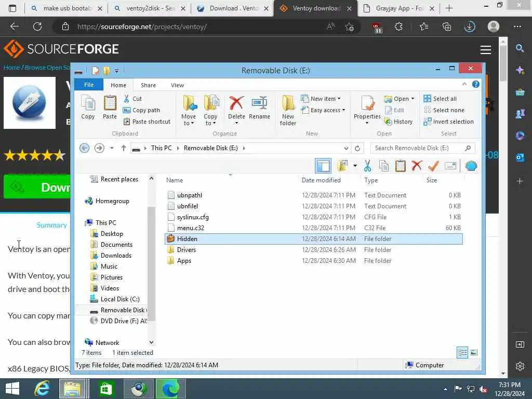Screen dimensions: 532x399
Task: Click History in the Open group
Action: pyautogui.click(x=398, y=122)
